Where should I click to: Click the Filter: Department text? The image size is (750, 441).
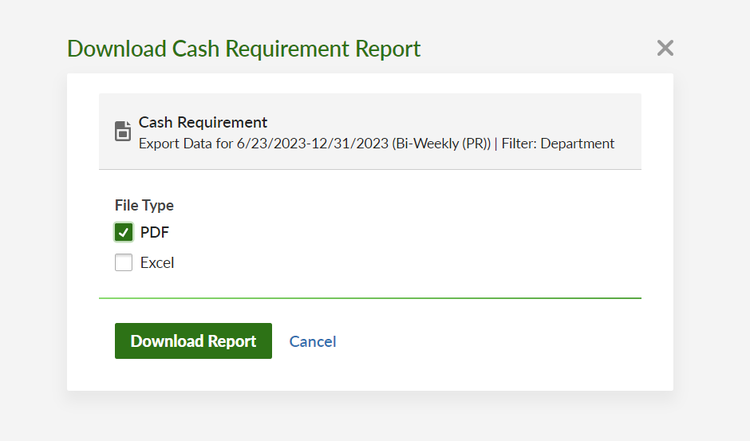click(x=558, y=143)
